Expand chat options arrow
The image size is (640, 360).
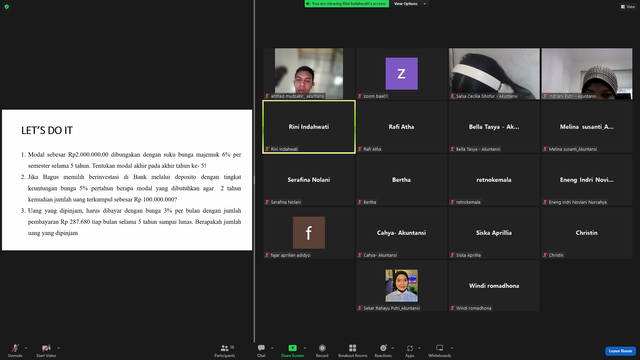[x=272, y=348]
